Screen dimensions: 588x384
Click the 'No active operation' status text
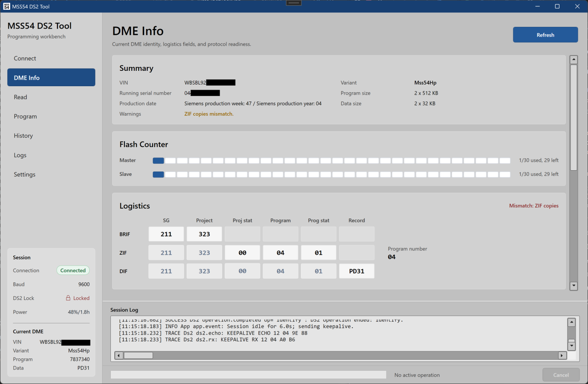click(417, 375)
